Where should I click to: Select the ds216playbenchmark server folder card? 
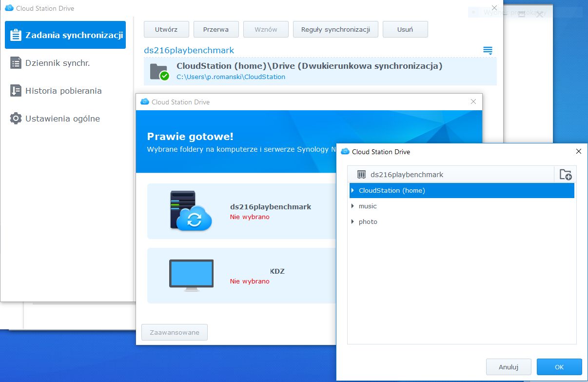point(242,211)
